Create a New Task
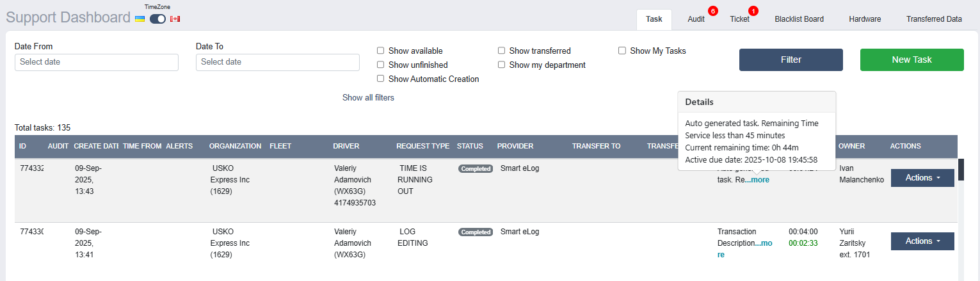 [x=912, y=60]
